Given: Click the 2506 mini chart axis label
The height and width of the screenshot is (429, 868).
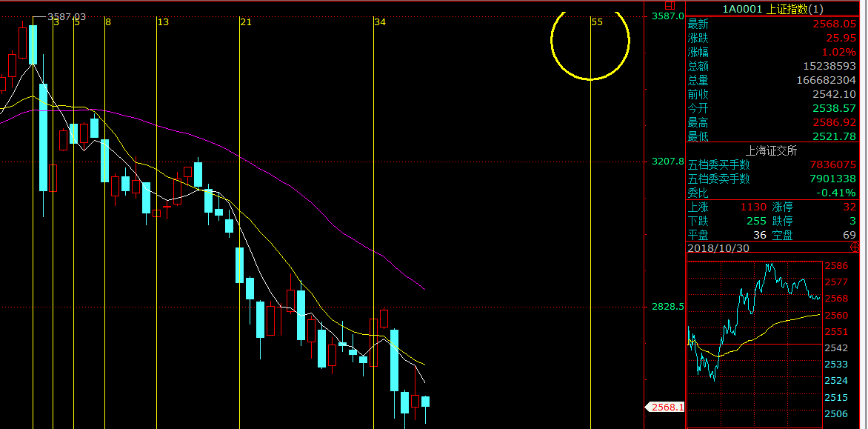Looking at the screenshot, I should (836, 414).
